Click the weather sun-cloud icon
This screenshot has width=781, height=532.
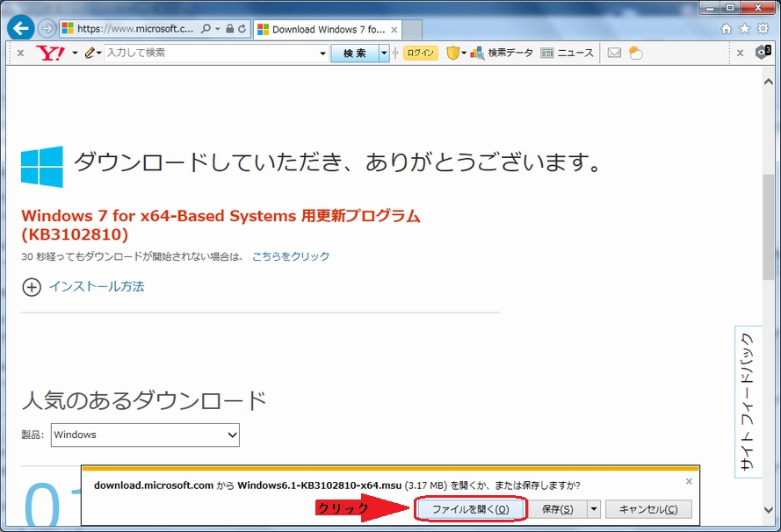[x=635, y=53]
